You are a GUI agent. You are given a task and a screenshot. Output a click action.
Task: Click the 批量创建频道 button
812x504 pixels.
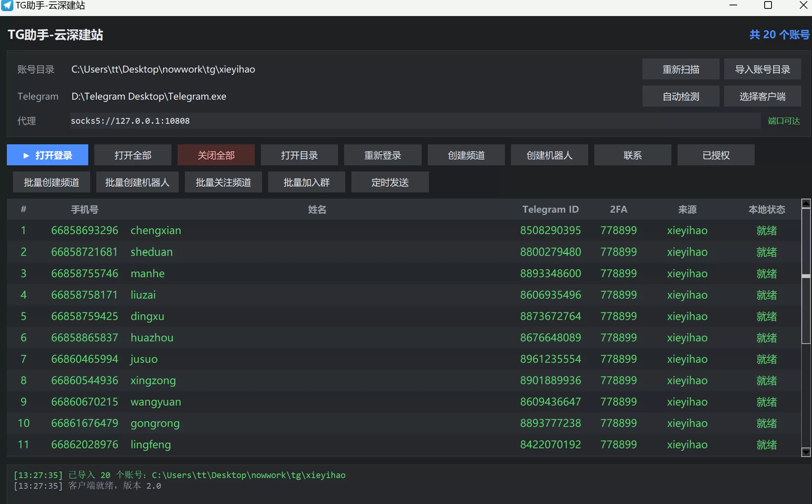(x=52, y=182)
